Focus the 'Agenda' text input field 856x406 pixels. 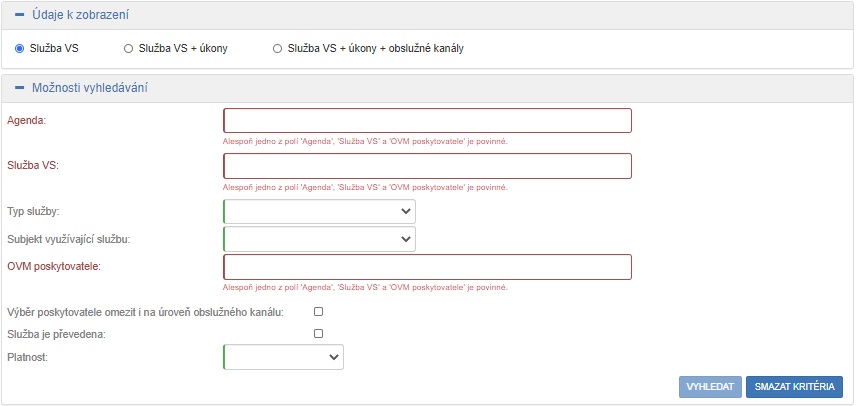point(427,121)
